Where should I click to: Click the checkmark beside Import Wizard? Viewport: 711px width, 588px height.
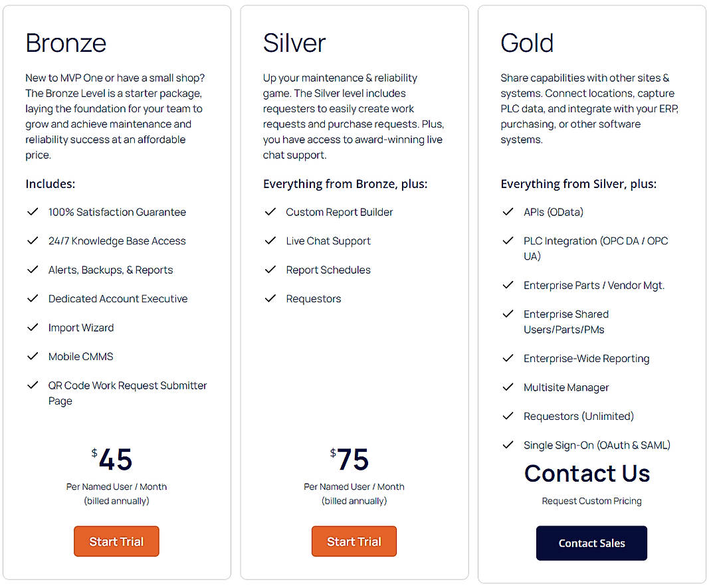pyautogui.click(x=33, y=328)
